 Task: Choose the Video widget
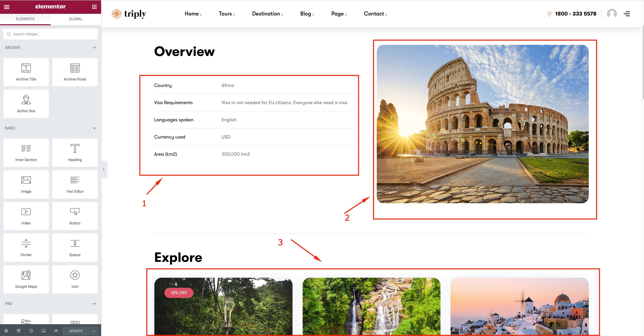(x=26, y=216)
